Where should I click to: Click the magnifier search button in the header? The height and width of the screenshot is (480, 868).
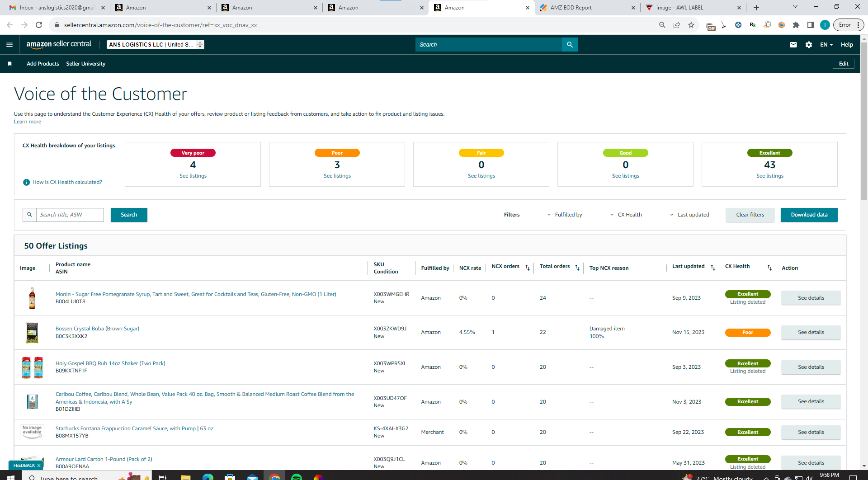tap(570, 45)
